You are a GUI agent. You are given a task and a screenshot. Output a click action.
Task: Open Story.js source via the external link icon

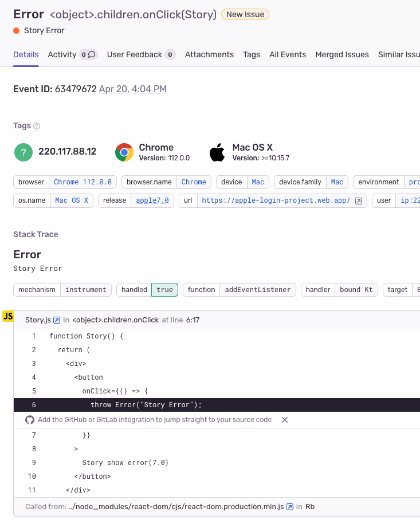tap(57, 320)
